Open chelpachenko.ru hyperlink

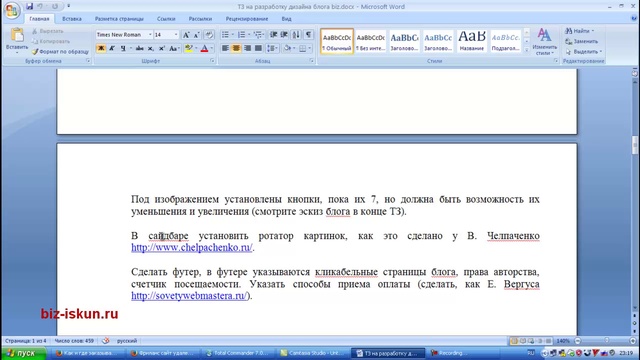(x=192, y=247)
